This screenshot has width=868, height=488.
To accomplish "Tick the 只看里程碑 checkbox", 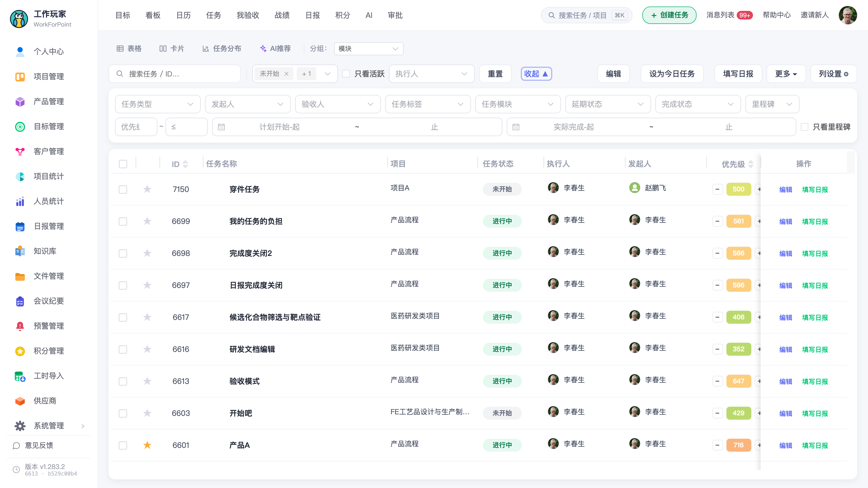I will pos(804,127).
